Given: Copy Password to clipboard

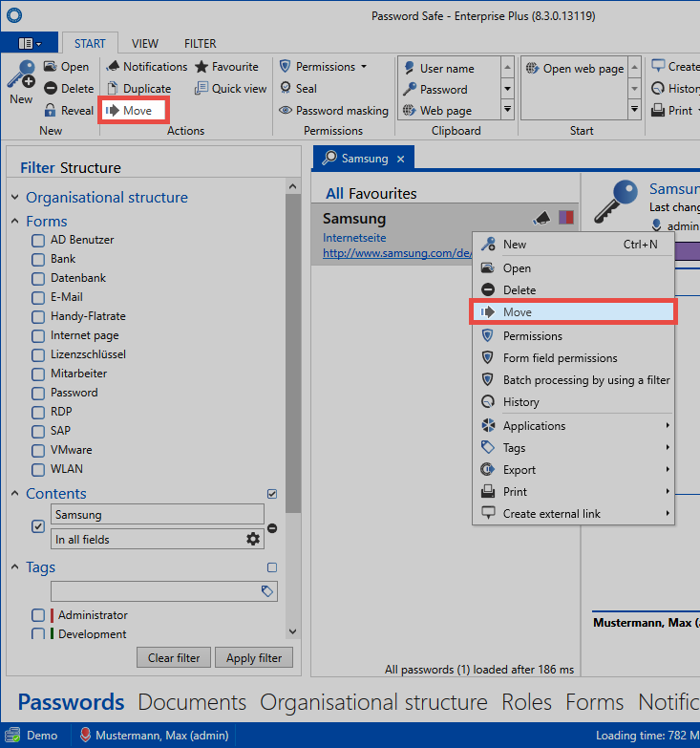Looking at the screenshot, I should click(435, 89).
